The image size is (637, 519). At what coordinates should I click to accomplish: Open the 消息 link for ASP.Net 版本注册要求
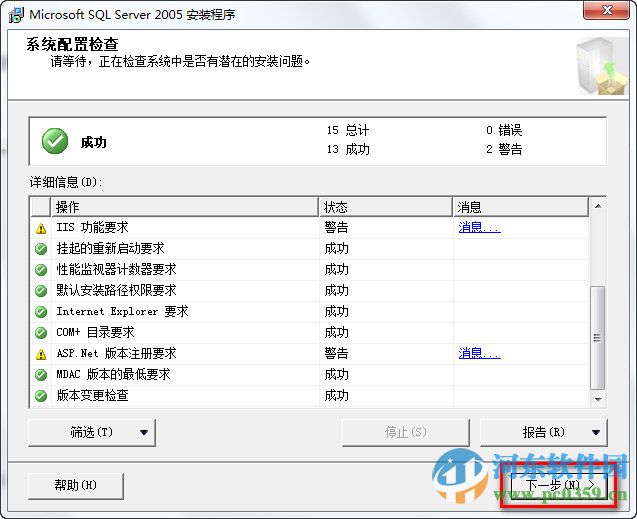(479, 353)
